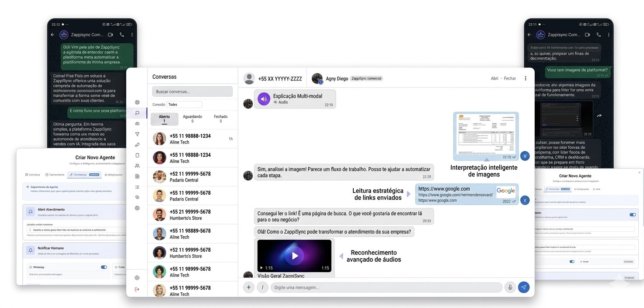The image size is (644, 308).
Task: Toggle the Whatsapp switch in the agent panel
Action: 104,267
